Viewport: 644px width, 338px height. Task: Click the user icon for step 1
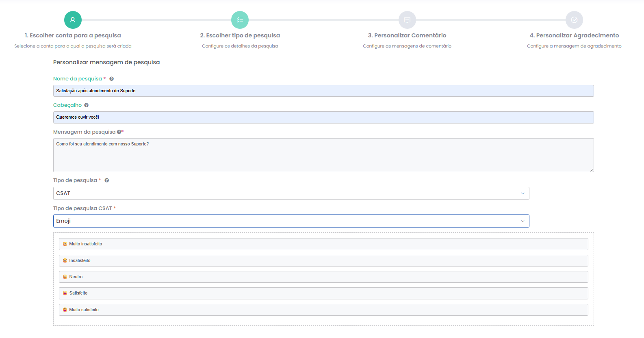pyautogui.click(x=73, y=20)
